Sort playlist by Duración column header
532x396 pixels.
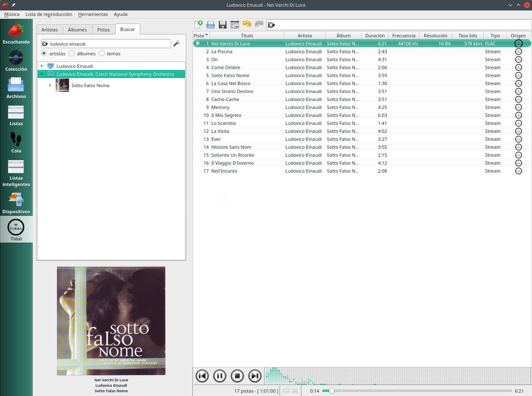click(x=375, y=35)
